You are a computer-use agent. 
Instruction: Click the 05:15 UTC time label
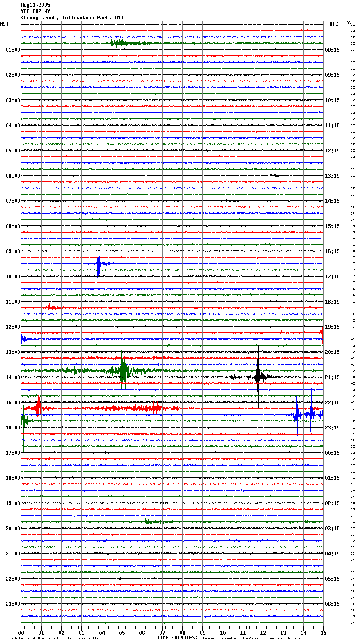(x=332, y=579)
